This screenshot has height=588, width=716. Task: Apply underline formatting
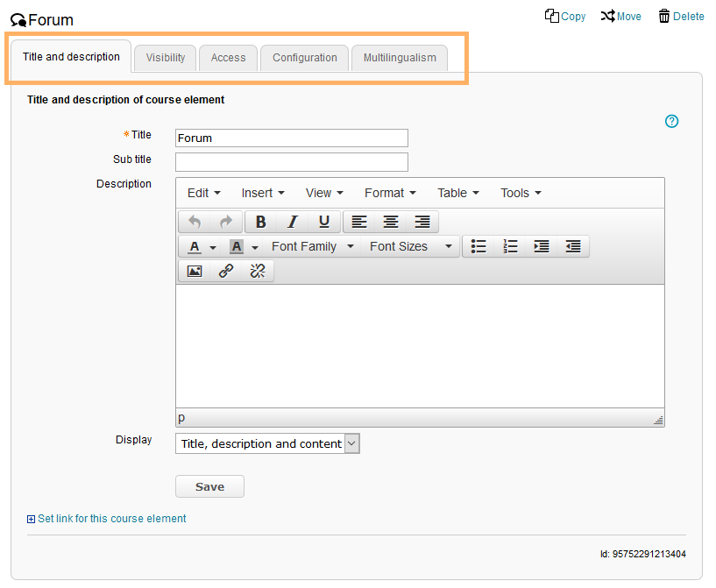pos(324,222)
